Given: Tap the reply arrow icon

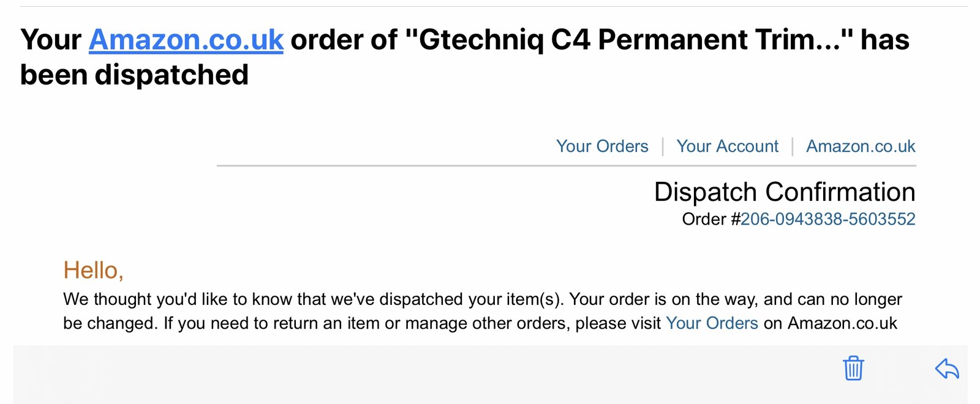Looking at the screenshot, I should pos(947,368).
